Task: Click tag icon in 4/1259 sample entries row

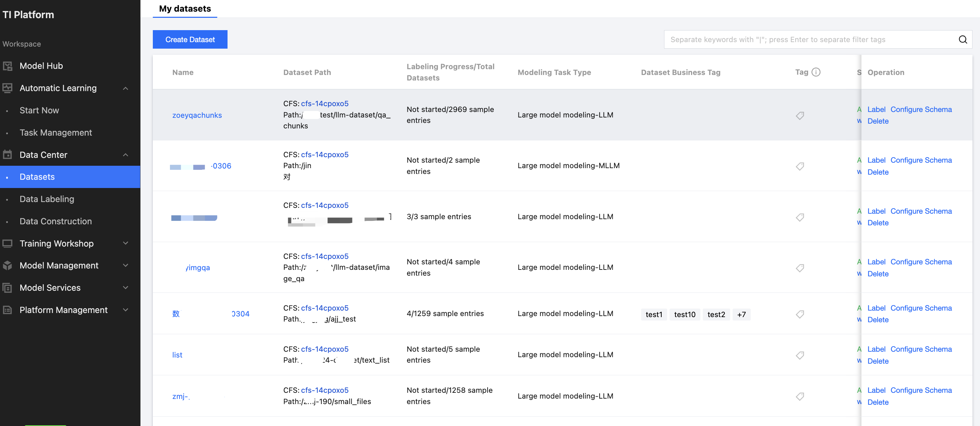Action: (800, 314)
